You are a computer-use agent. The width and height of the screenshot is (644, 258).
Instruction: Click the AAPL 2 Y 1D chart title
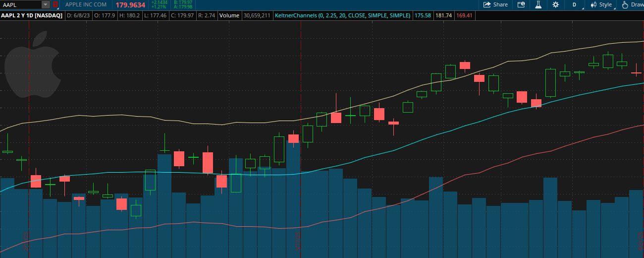(x=31, y=15)
